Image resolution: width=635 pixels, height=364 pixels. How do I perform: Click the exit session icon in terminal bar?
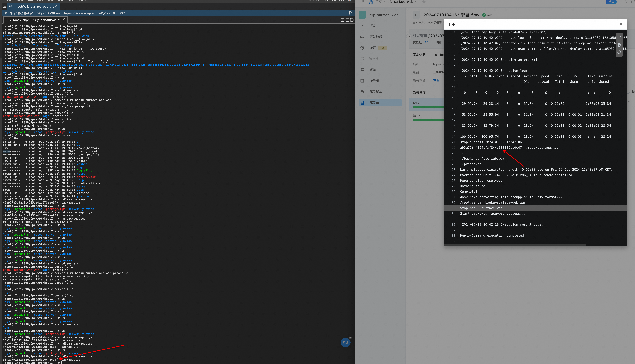350,13
